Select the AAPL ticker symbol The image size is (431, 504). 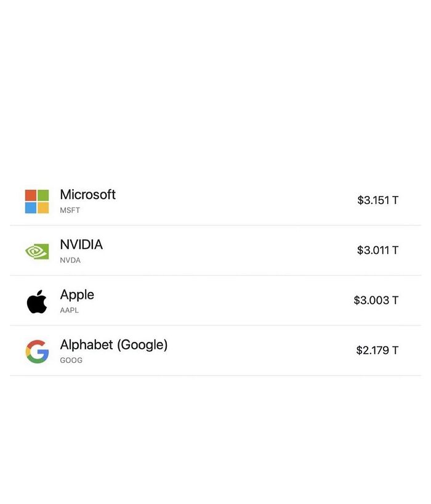point(69,310)
